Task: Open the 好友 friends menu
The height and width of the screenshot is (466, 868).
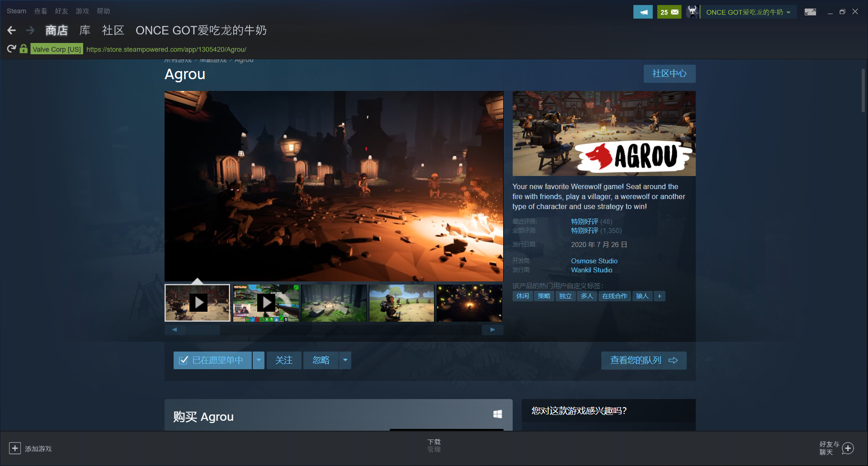Action: pyautogui.click(x=61, y=11)
